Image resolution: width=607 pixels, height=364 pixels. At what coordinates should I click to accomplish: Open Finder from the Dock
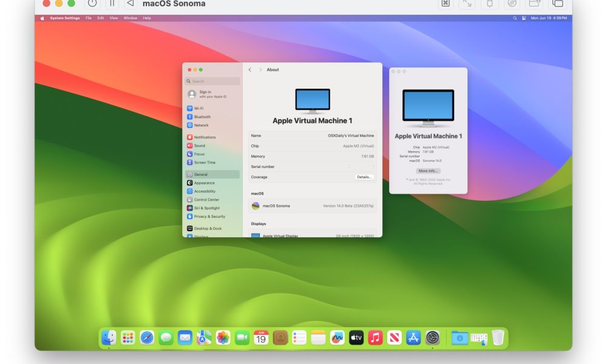click(x=109, y=338)
